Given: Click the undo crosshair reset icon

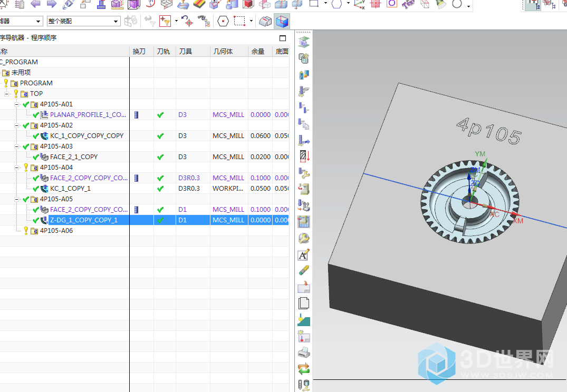Looking at the screenshot, I should [x=187, y=21].
